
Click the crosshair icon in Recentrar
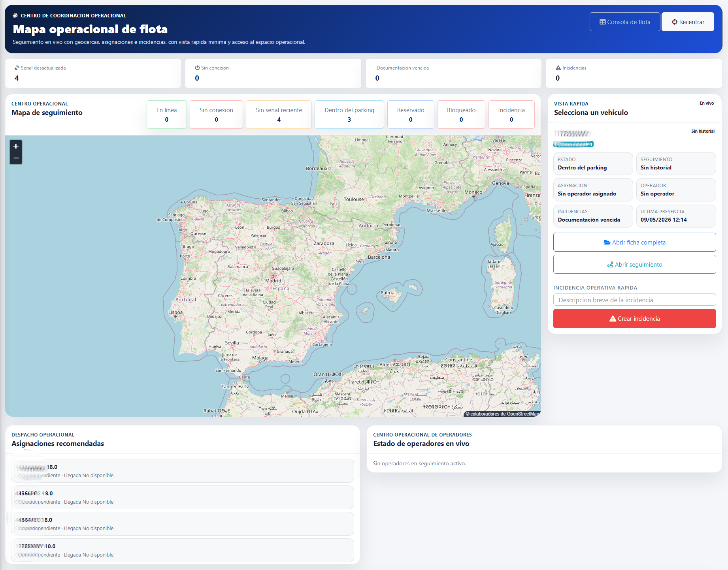(x=675, y=22)
